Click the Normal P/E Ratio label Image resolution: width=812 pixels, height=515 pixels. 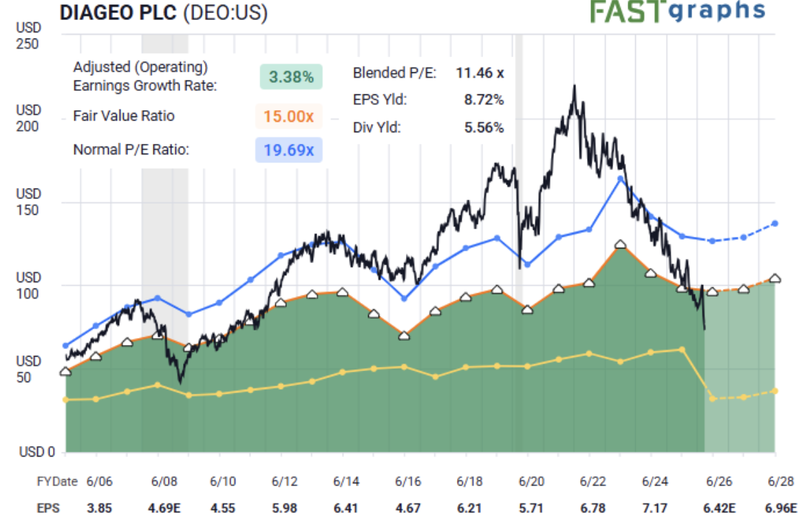(x=131, y=149)
